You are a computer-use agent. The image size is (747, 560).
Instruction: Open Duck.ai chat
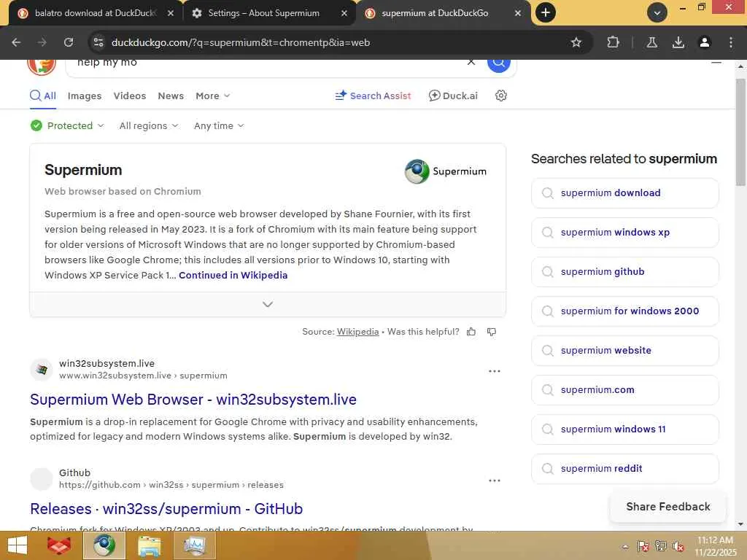tap(453, 96)
